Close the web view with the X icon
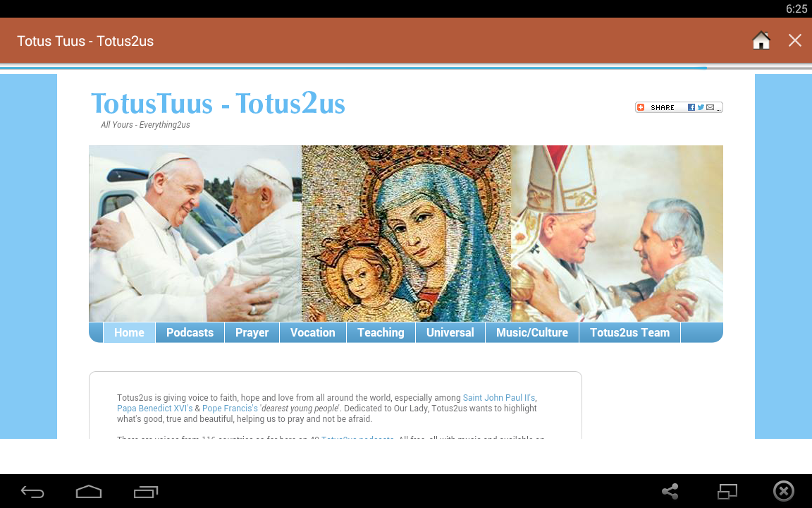812x508 pixels. pyautogui.click(x=795, y=40)
